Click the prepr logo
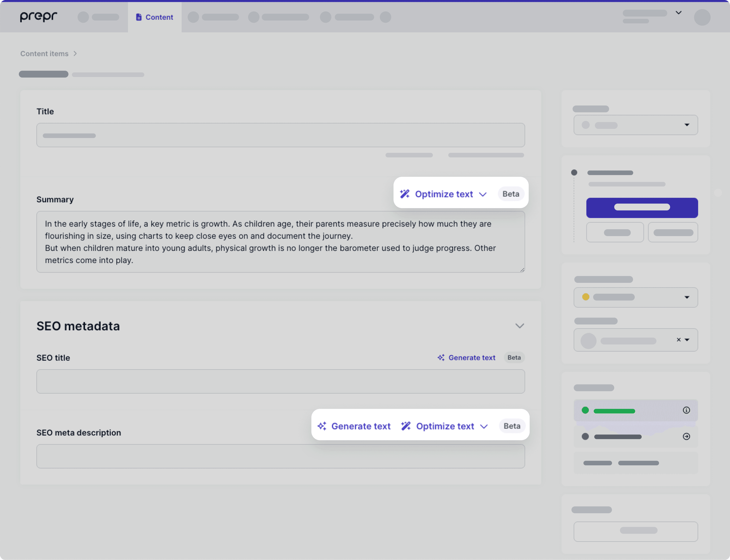Image resolution: width=730 pixels, height=560 pixels. (38, 17)
